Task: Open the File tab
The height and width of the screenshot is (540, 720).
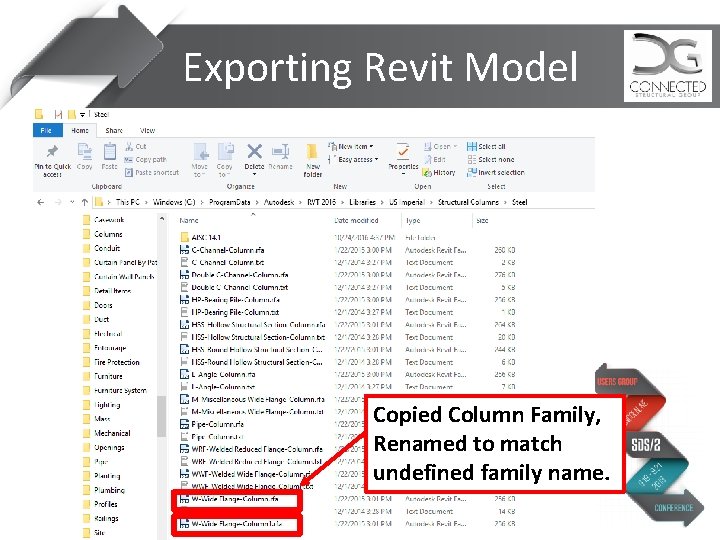Action: pyautogui.click(x=46, y=130)
